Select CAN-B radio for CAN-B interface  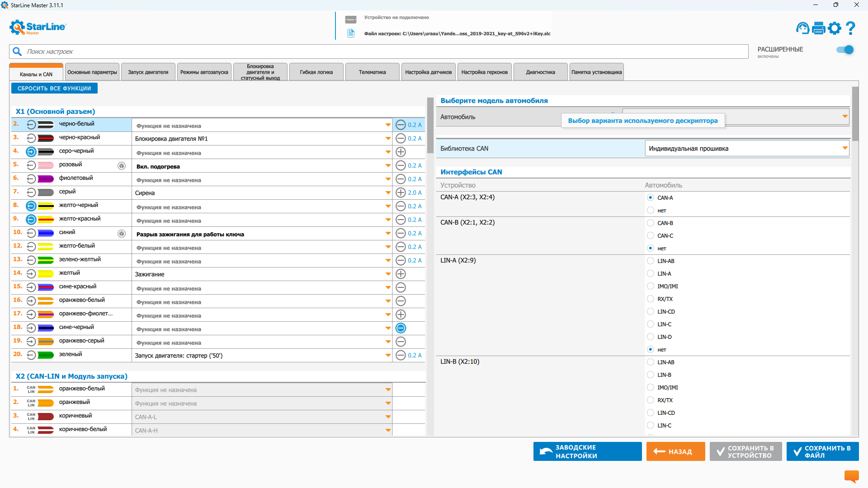[x=650, y=223]
